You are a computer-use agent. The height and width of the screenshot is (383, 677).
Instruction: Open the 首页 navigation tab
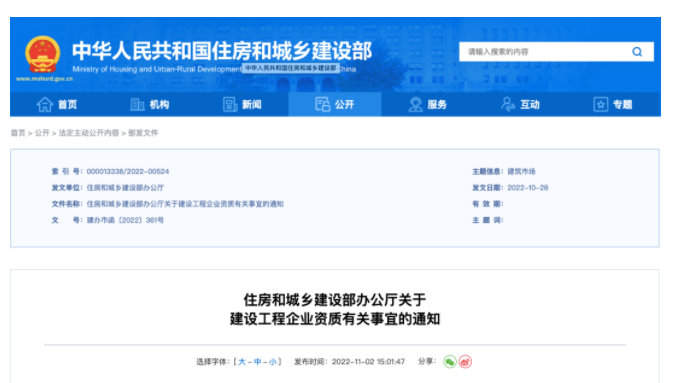tap(57, 104)
